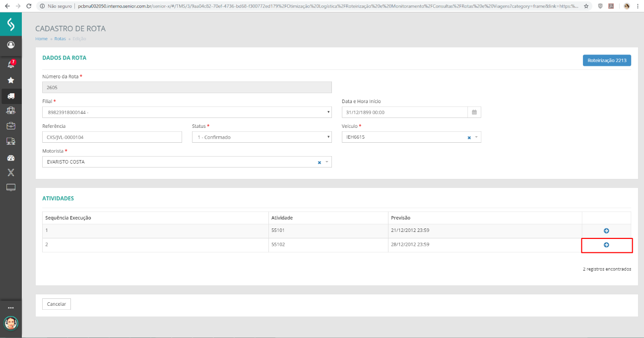View the site info 'Não seguro' icon
The height and width of the screenshot is (338, 644).
42,6
